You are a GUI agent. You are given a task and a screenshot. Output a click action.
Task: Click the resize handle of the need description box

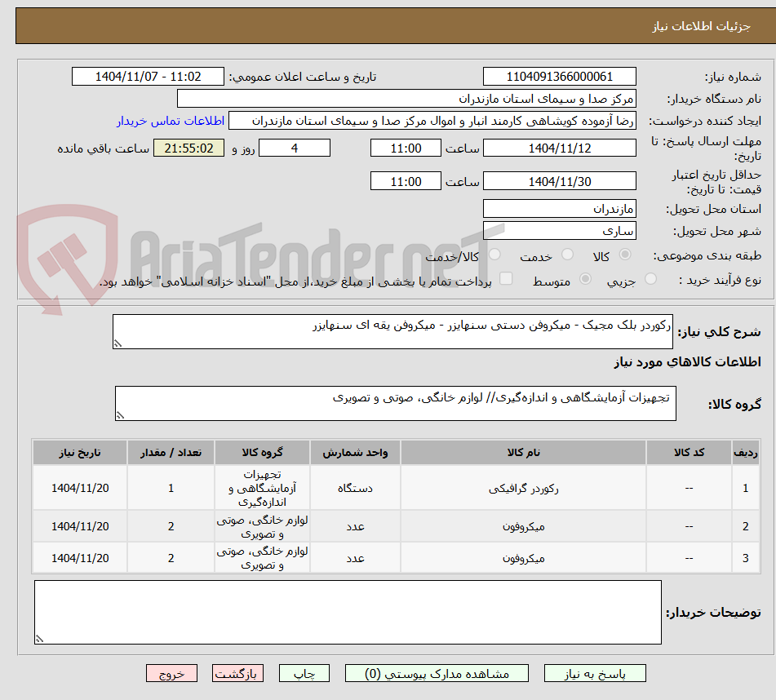(118, 343)
